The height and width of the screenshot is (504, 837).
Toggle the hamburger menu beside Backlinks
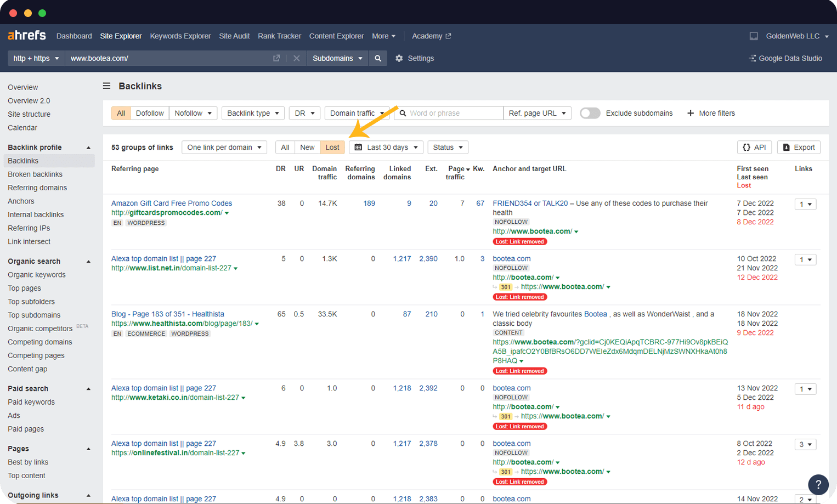(x=106, y=86)
